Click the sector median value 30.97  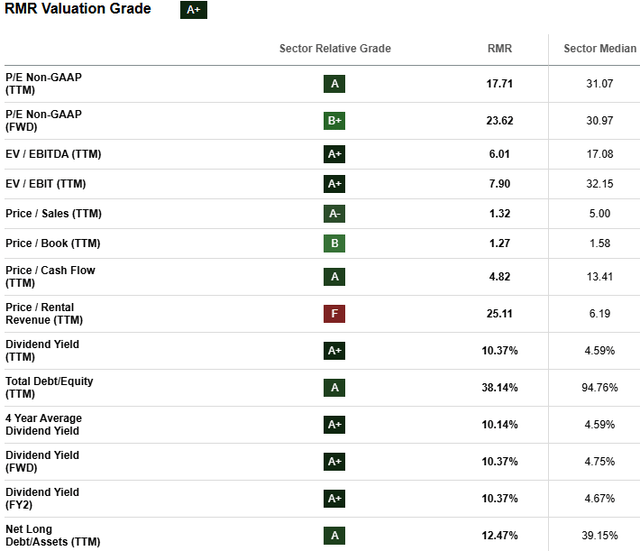click(600, 121)
